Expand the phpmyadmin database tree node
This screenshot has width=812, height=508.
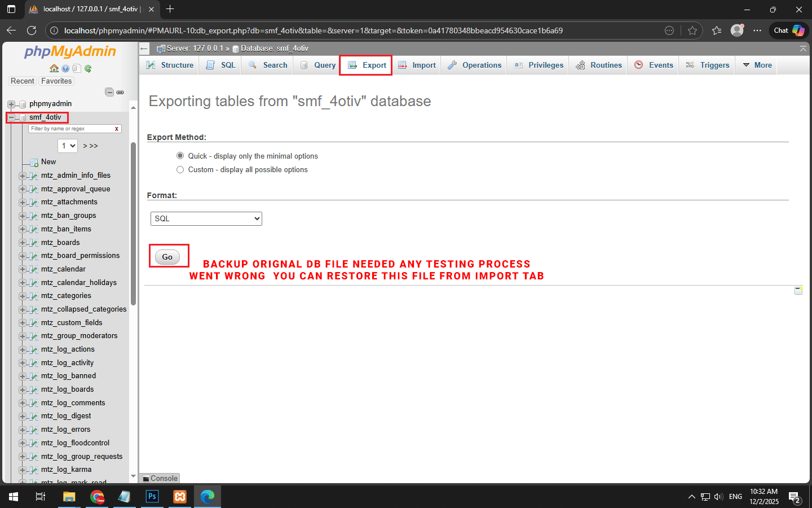tap(11, 104)
